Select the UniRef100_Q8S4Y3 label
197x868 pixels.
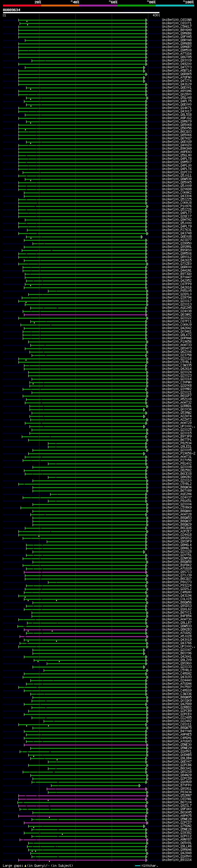click(x=176, y=349)
